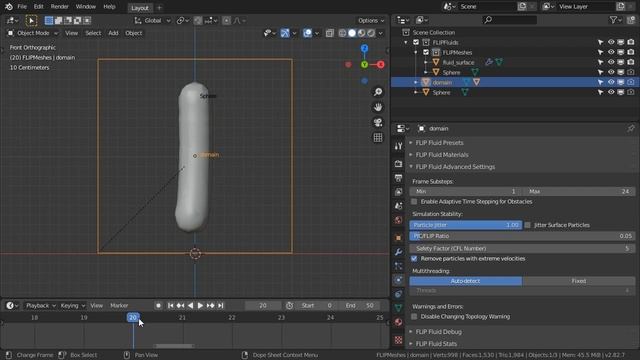Toggle perspective/orthographic grid icon
The image size is (640, 360).
coord(378,138)
